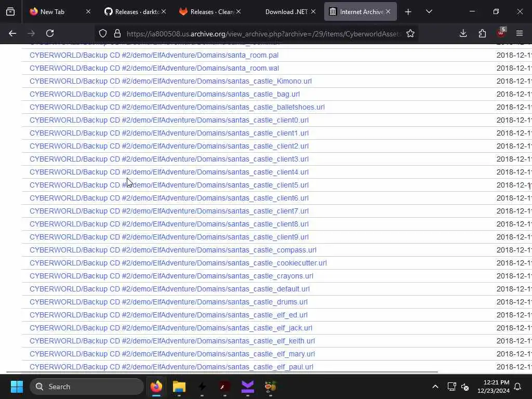Open santas_castle_client6.url link
This screenshot has width=532, height=399.
169,198
